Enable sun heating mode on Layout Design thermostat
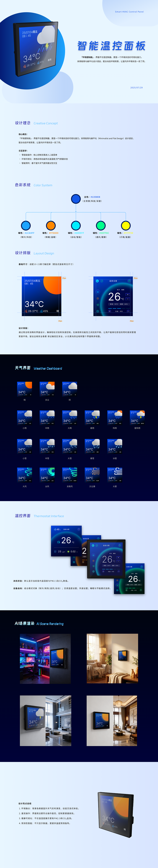158x868 pixels. tap(98, 298)
